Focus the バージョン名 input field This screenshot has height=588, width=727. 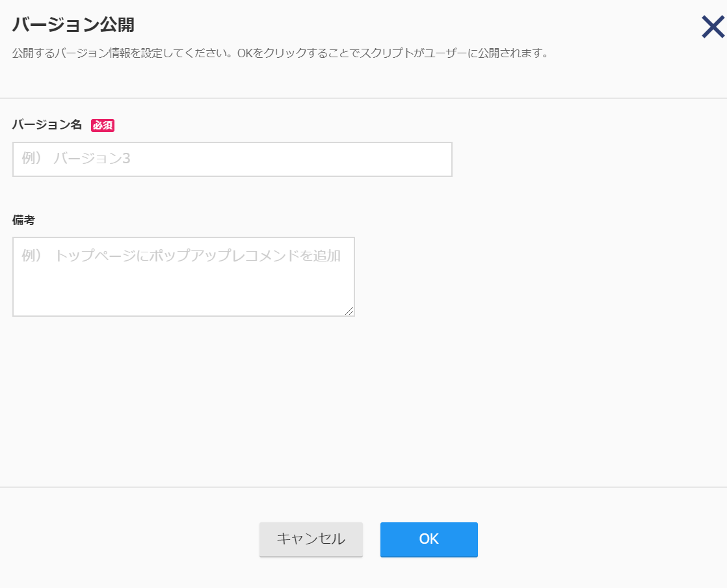232,159
